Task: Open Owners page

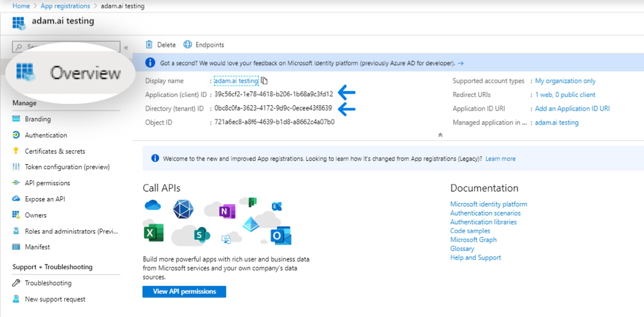Action: (x=36, y=215)
